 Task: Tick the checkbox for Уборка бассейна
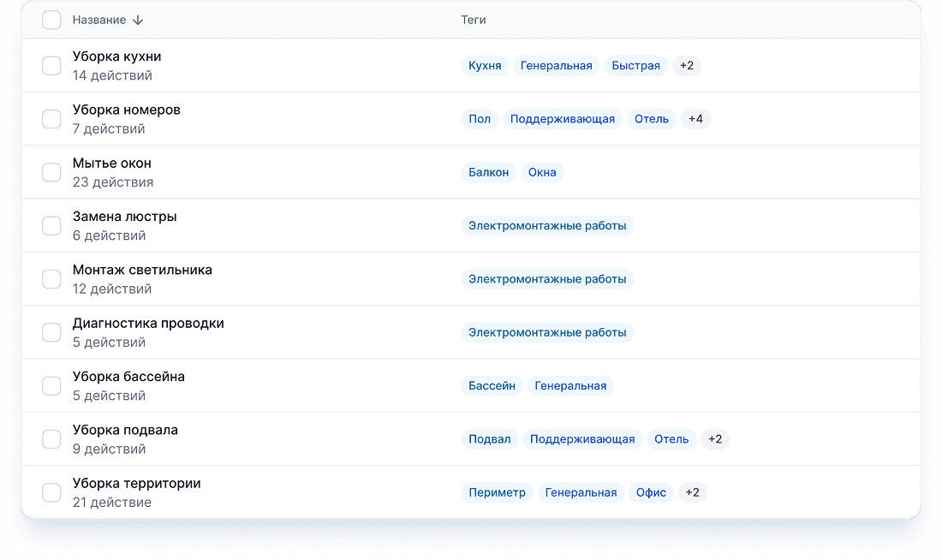click(x=51, y=385)
